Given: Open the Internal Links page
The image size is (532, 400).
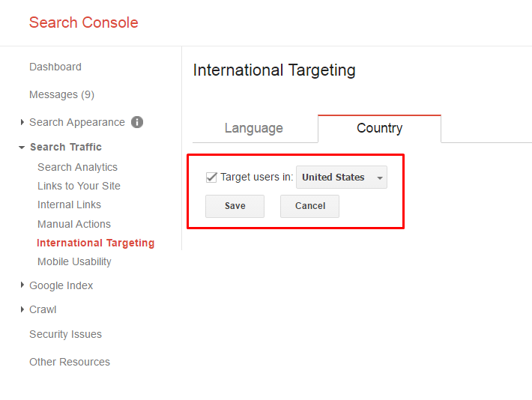Looking at the screenshot, I should [69, 204].
